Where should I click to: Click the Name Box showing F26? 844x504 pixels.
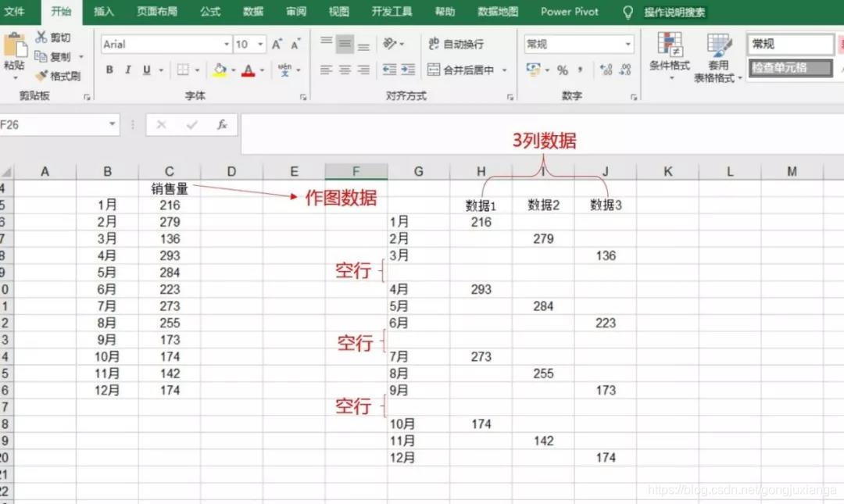coord(53,125)
